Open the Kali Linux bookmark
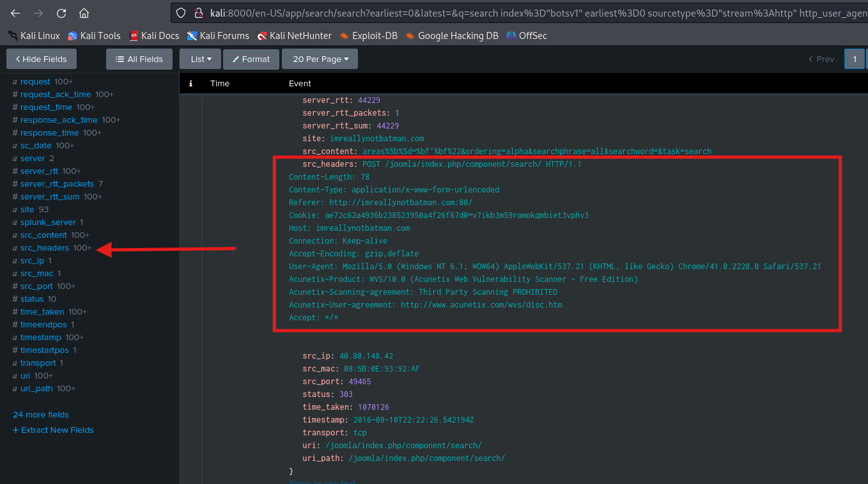 (34, 36)
